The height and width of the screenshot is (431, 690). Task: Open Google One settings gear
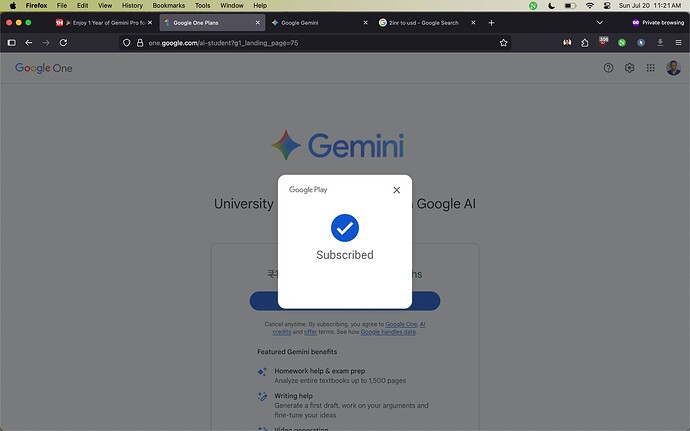[x=629, y=68]
